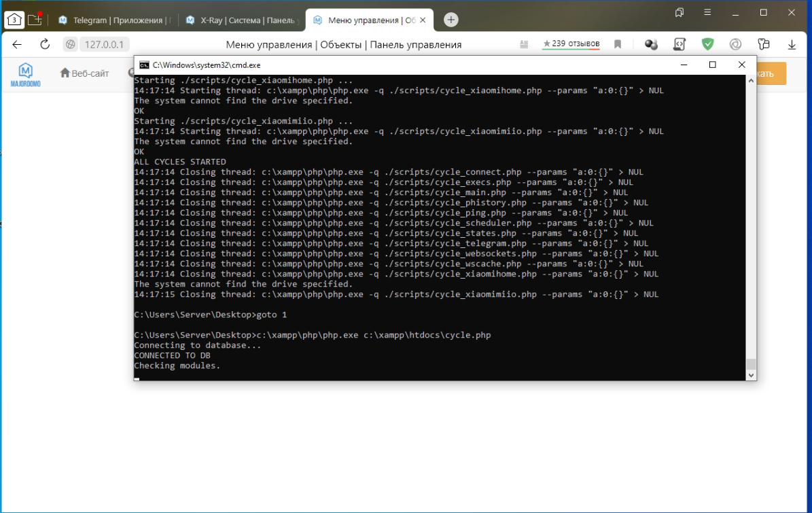The height and width of the screenshot is (513, 812).
Task: Open browser downloads arrow icon
Action: click(x=792, y=45)
